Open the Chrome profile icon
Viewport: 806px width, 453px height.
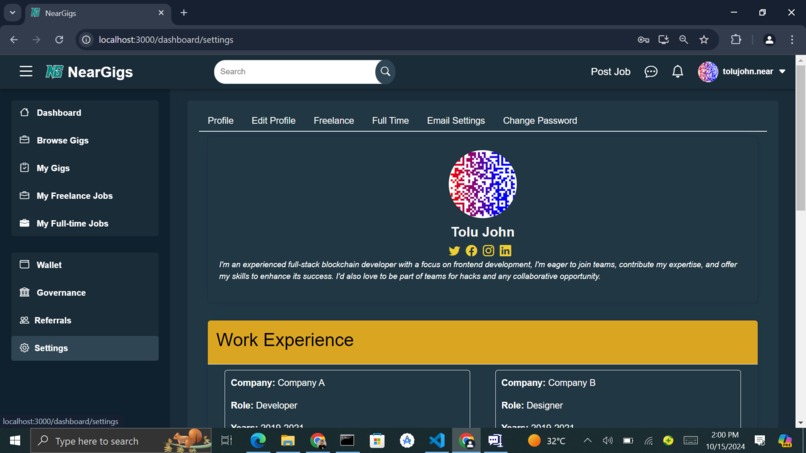tap(769, 40)
